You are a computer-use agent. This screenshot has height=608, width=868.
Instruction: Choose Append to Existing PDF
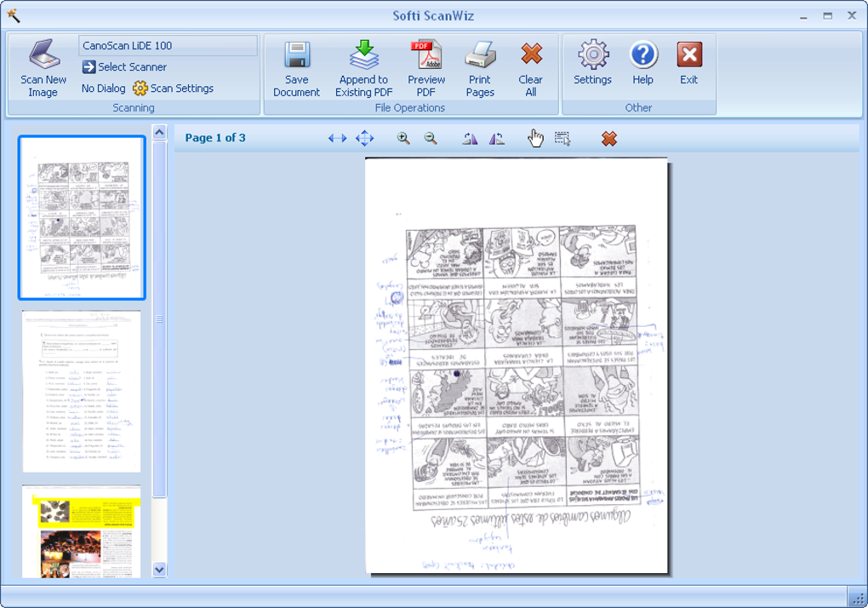(363, 69)
